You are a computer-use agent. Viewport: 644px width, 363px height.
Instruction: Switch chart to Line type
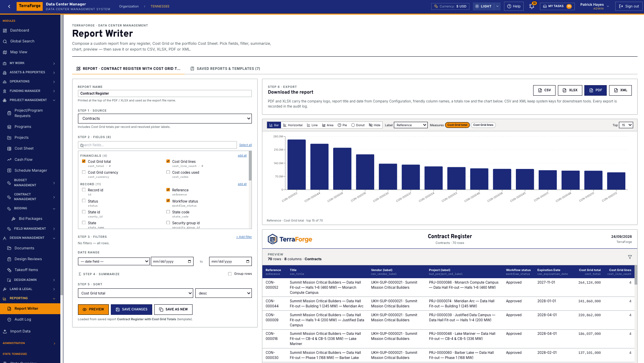click(x=312, y=125)
